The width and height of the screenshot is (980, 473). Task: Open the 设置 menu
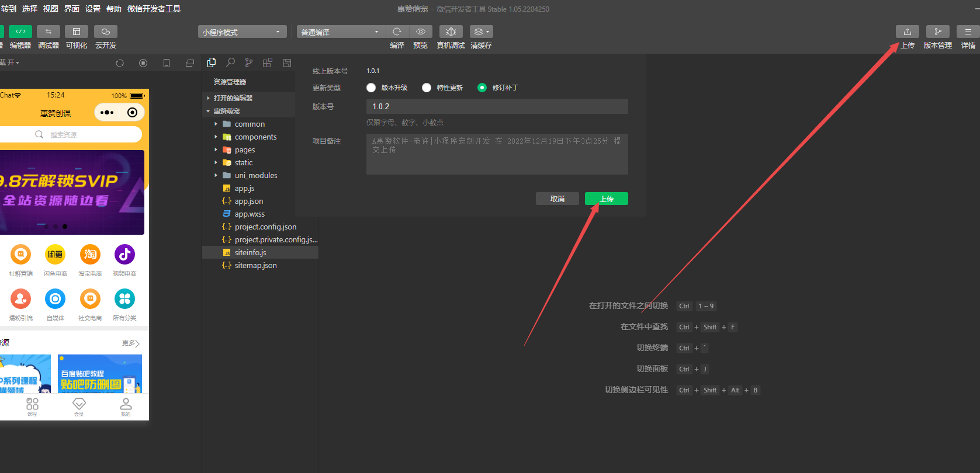(x=93, y=9)
